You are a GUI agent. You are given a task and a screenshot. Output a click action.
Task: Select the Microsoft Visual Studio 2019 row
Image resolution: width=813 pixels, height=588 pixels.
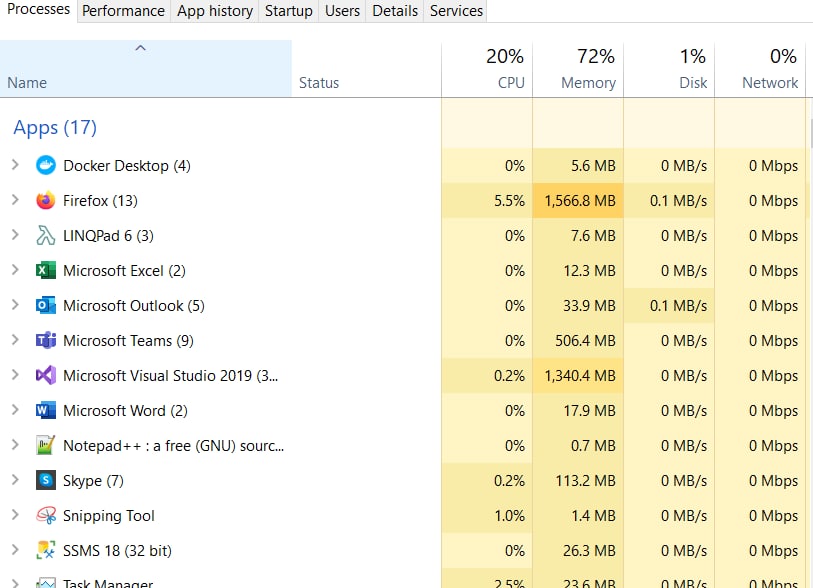(x=402, y=375)
